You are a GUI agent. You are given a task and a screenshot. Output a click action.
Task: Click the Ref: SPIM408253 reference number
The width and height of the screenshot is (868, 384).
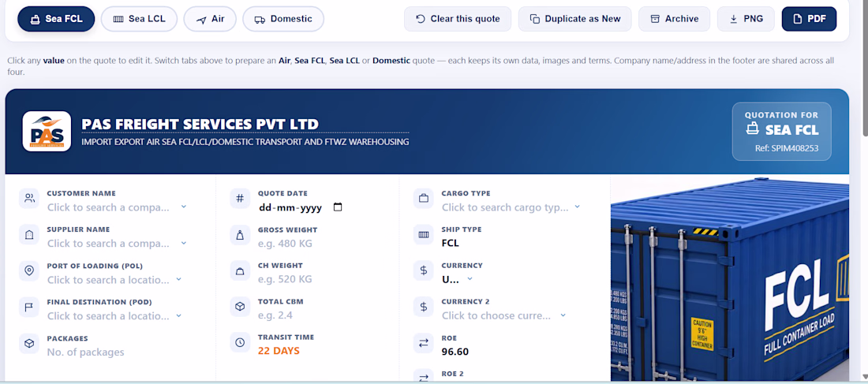pyautogui.click(x=786, y=148)
